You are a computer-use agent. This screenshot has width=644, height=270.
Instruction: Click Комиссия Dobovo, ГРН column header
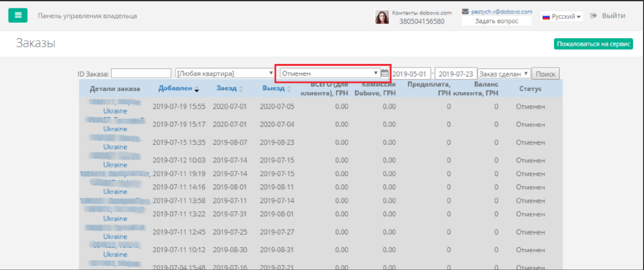(x=375, y=89)
